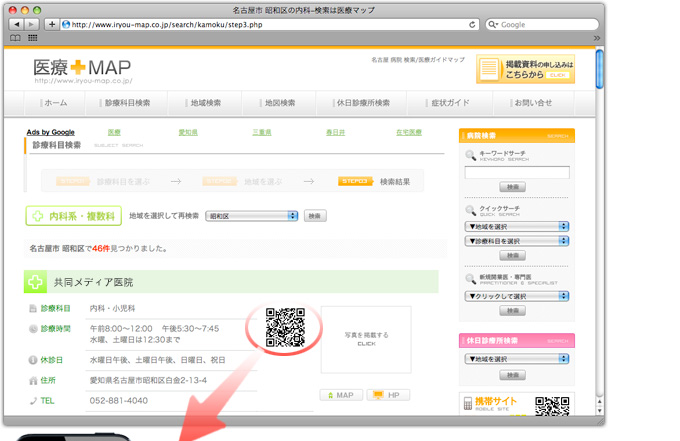This screenshot has width=680, height=441.
Task: Click the 医療 ad link
Action: point(114,132)
